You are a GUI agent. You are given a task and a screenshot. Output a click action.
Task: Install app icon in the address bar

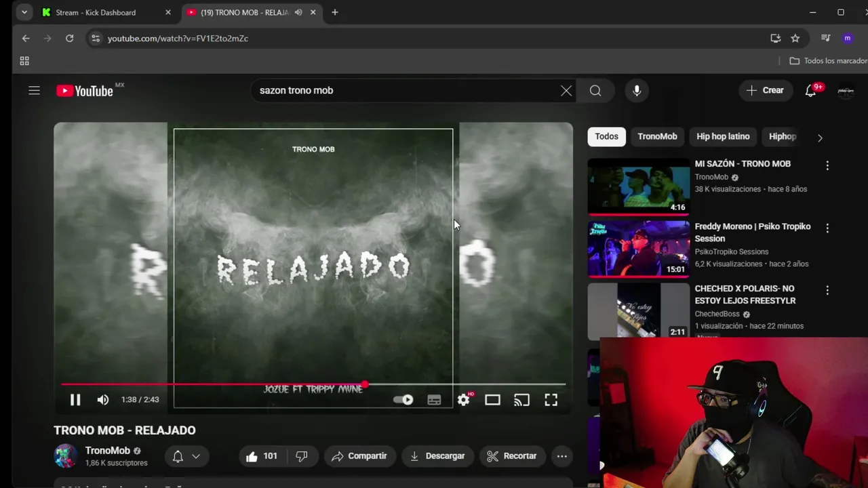tap(776, 39)
